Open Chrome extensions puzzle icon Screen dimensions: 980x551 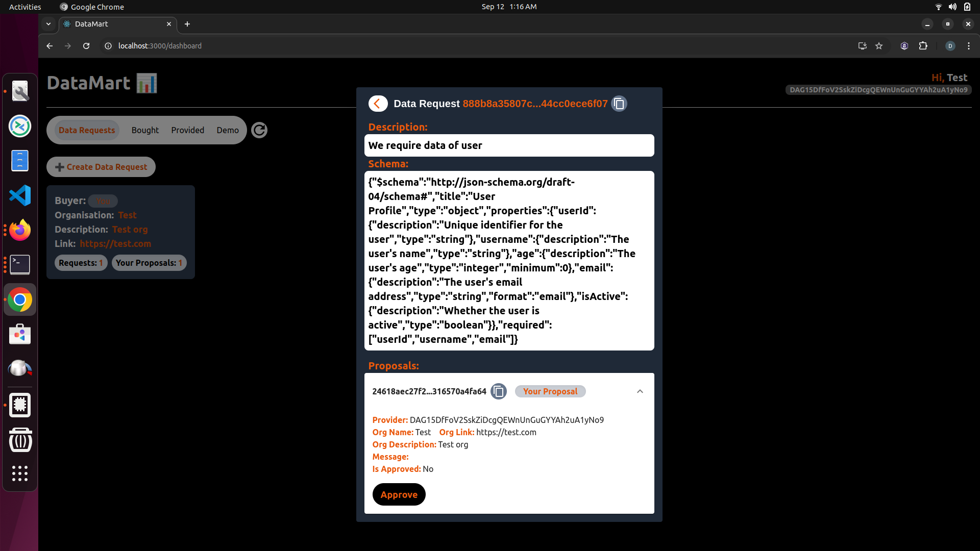click(x=923, y=46)
